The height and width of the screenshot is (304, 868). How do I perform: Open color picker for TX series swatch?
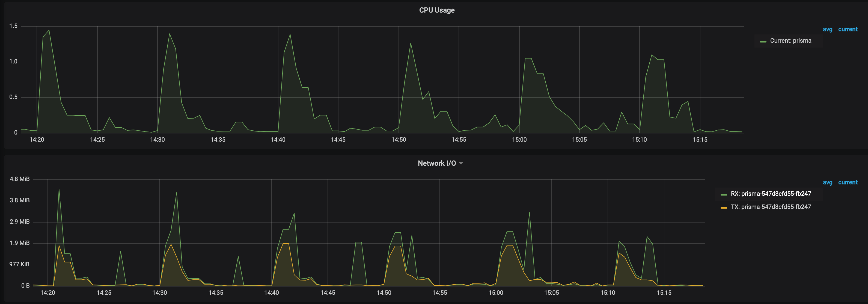coord(724,208)
